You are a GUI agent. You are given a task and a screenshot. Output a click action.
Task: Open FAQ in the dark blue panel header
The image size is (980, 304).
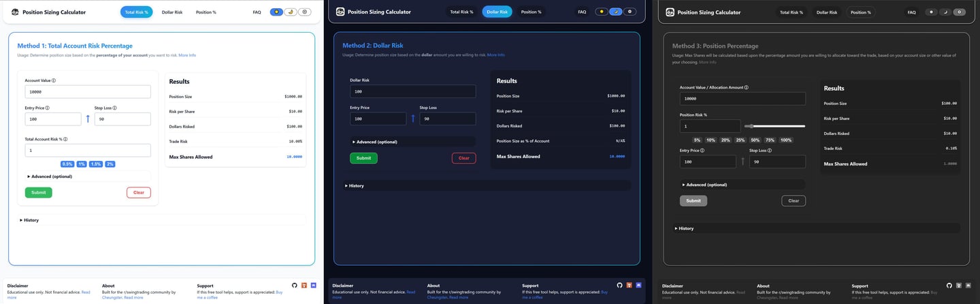[x=582, y=12]
